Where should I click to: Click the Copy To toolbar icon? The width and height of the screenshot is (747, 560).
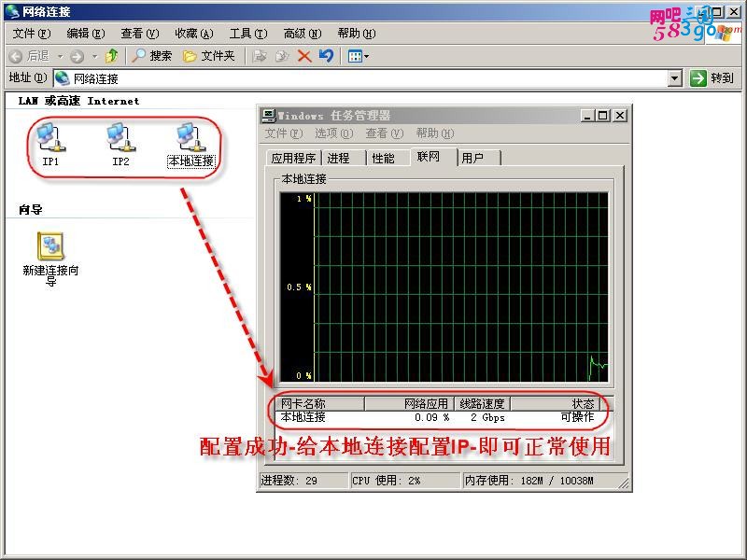point(282,56)
